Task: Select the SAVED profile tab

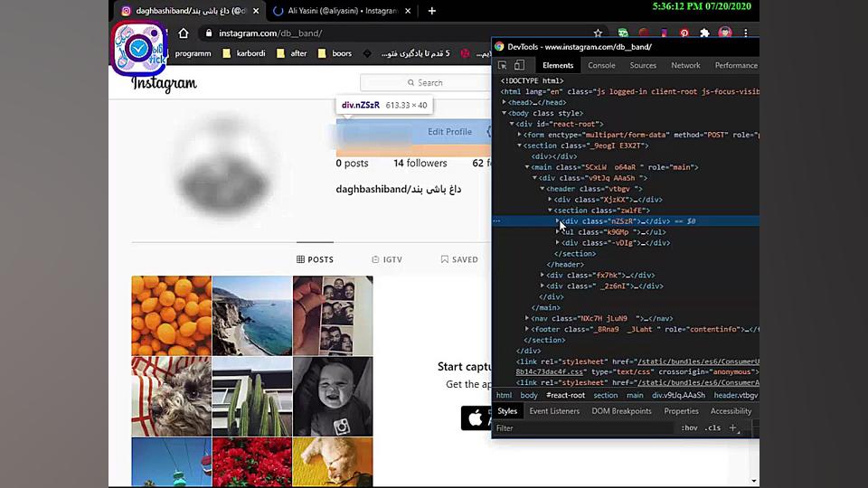Action: click(x=459, y=259)
